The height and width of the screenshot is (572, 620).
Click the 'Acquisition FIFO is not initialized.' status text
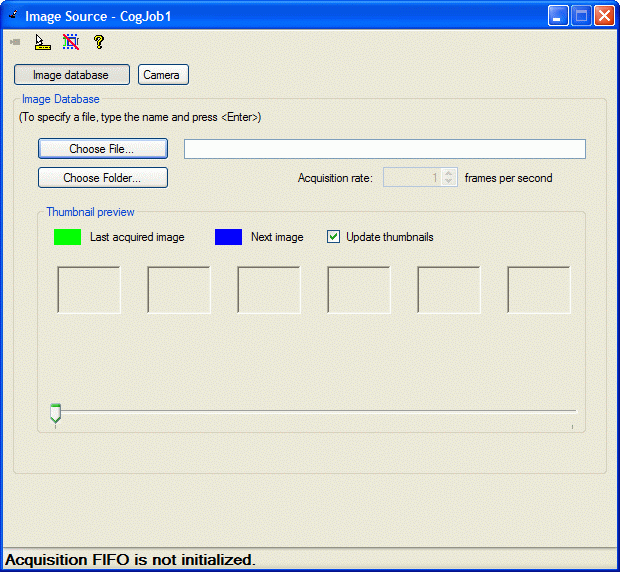pyautogui.click(x=130, y=560)
